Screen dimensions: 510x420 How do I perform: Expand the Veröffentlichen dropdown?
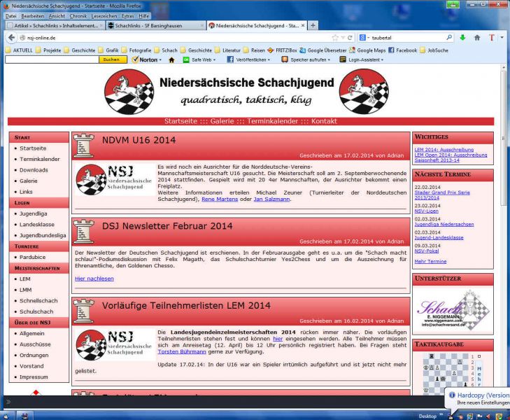click(249, 60)
